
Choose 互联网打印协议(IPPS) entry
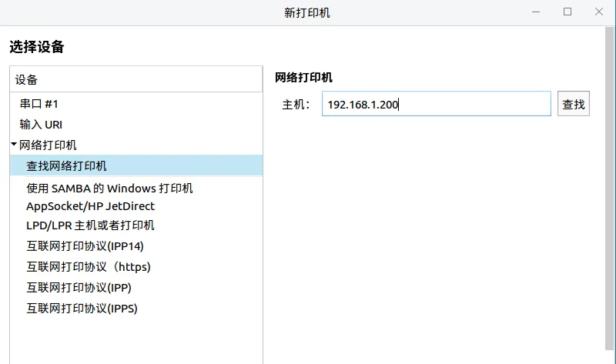pos(82,309)
